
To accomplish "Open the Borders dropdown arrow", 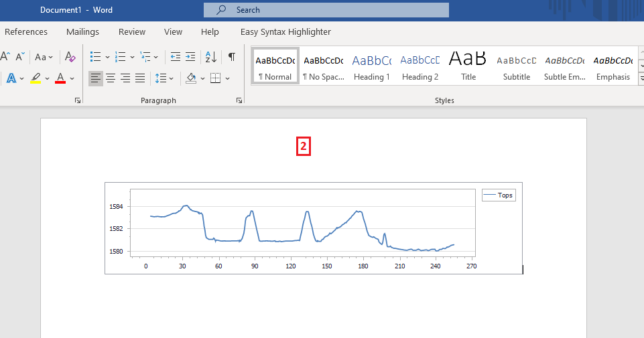I will point(227,78).
